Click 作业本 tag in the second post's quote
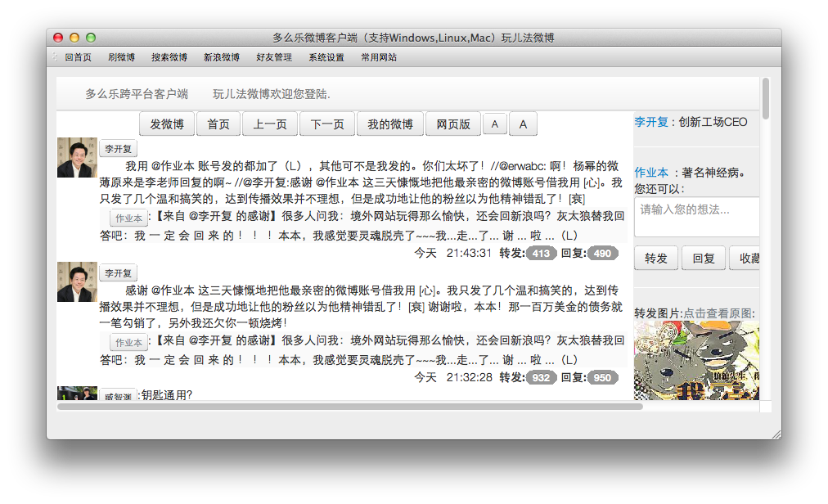Screen dimensions: 828x504 (128, 342)
